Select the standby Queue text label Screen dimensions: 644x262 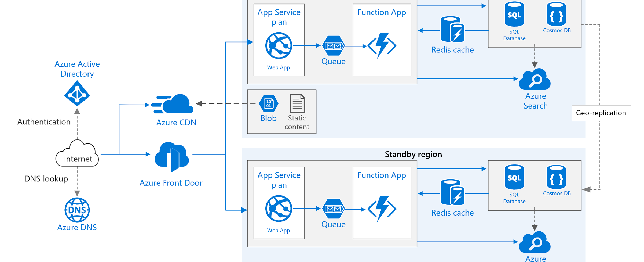334,225
